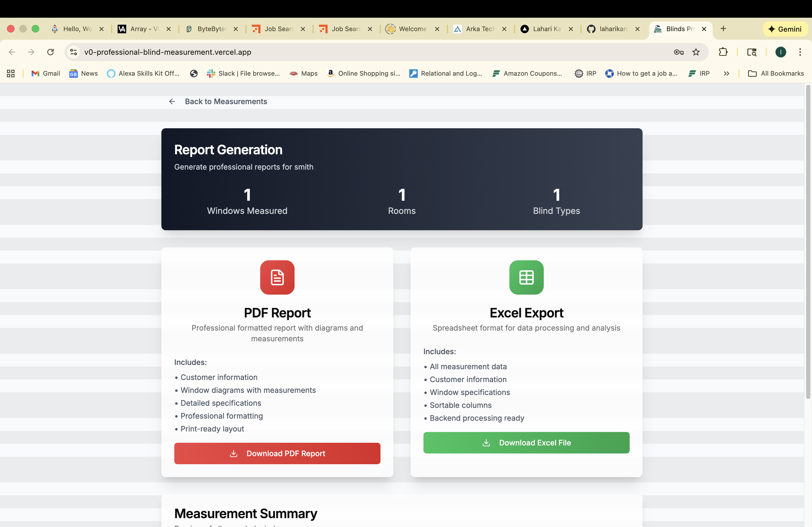Close the ByteByte tab
Viewport: 812px width, 527px height.
pos(235,29)
